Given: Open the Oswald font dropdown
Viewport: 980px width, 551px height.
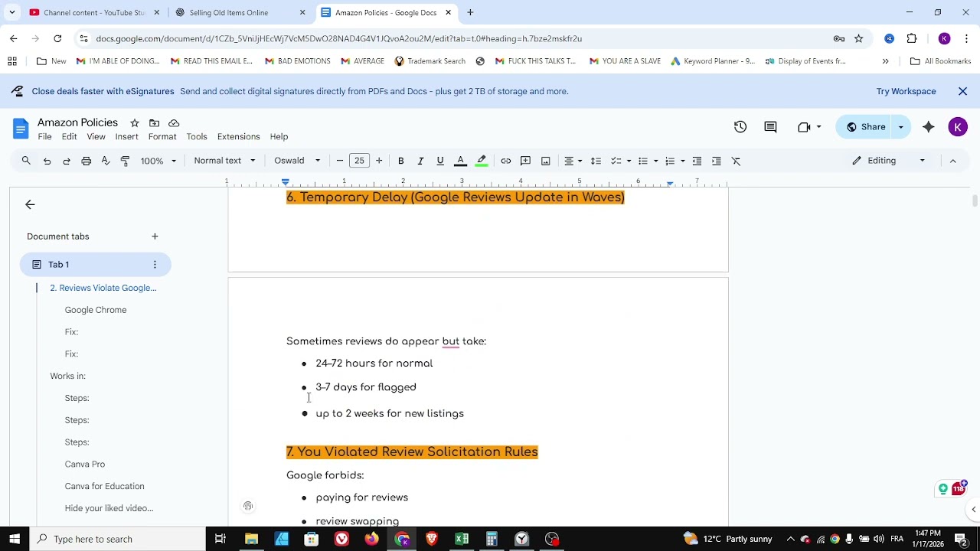Looking at the screenshot, I should point(297,161).
